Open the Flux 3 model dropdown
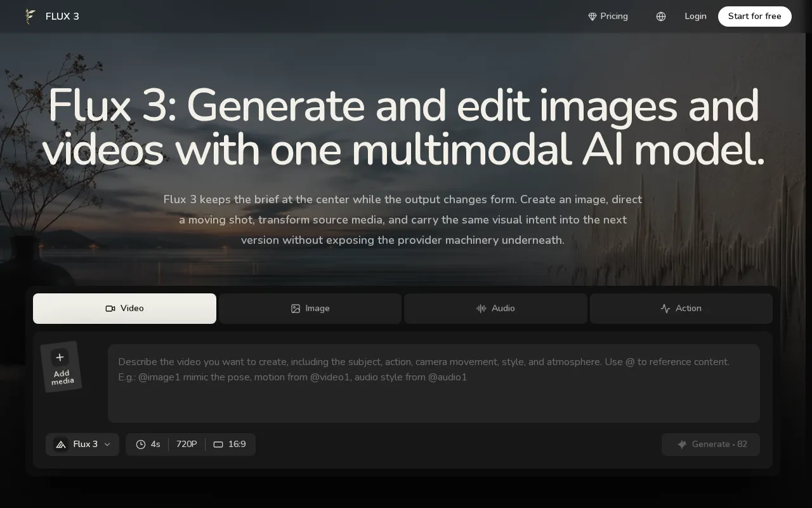 [x=82, y=444]
